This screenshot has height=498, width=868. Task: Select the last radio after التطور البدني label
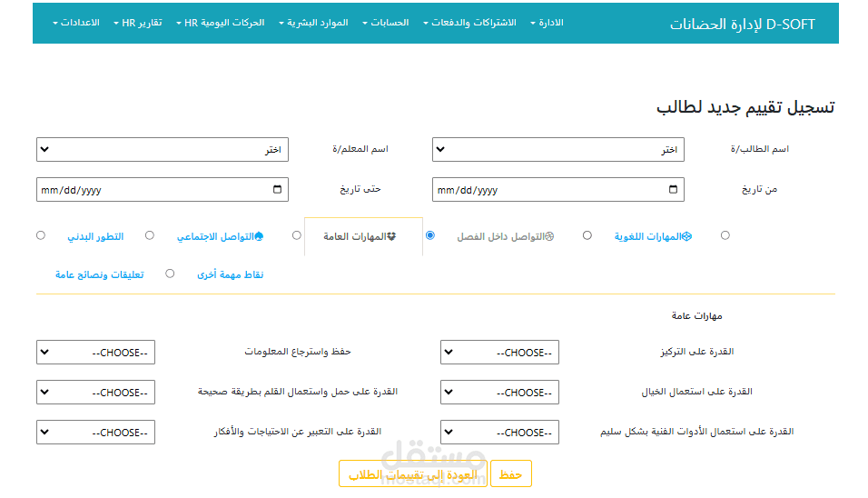tap(41, 235)
